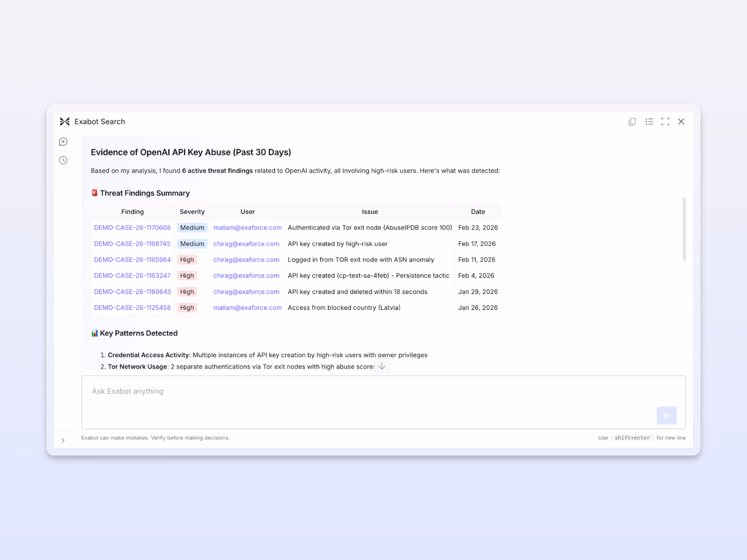The image size is (747, 560).
Task: Open mallam@exaforce.com in the Jan 26 row
Action: (247, 308)
